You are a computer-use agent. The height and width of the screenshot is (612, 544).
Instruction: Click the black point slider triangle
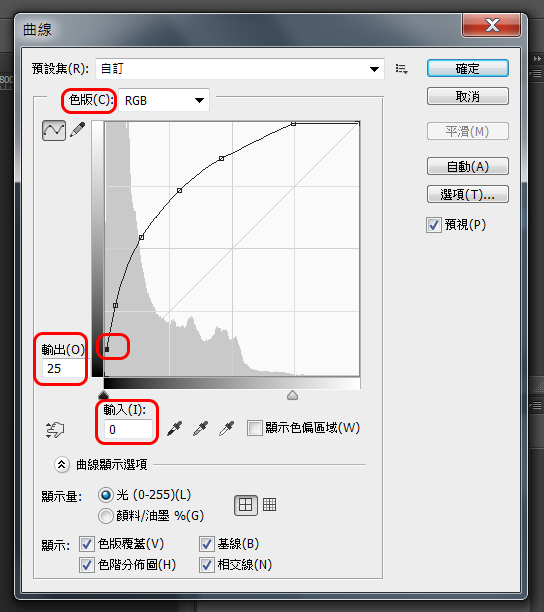103,394
